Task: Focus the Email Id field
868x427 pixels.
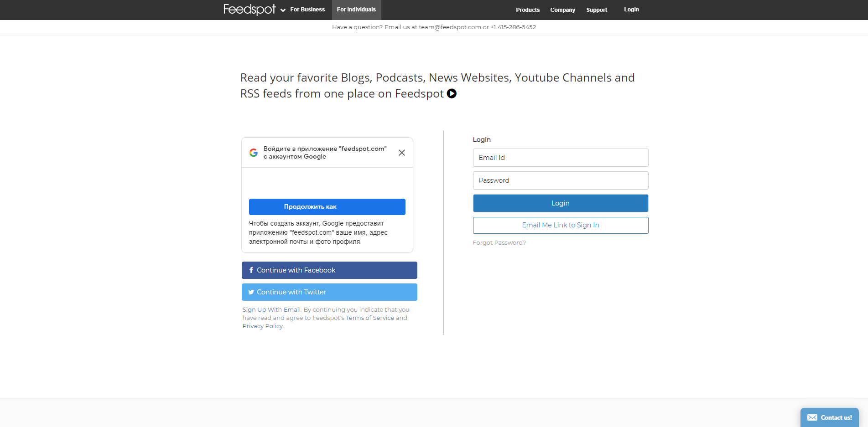Action: tap(561, 158)
